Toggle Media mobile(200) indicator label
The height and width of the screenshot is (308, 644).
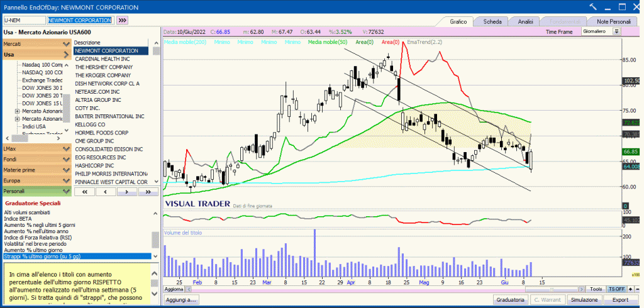pos(185,42)
